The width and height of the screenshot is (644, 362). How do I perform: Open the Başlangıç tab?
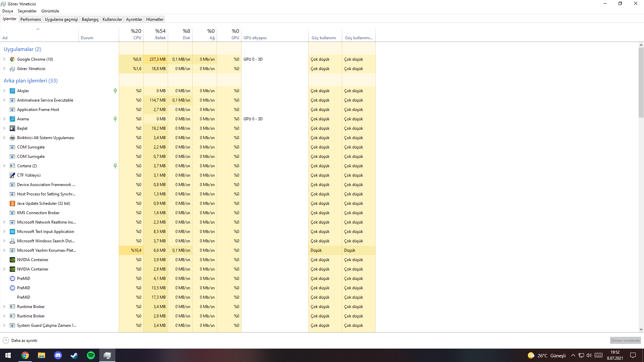(90, 19)
